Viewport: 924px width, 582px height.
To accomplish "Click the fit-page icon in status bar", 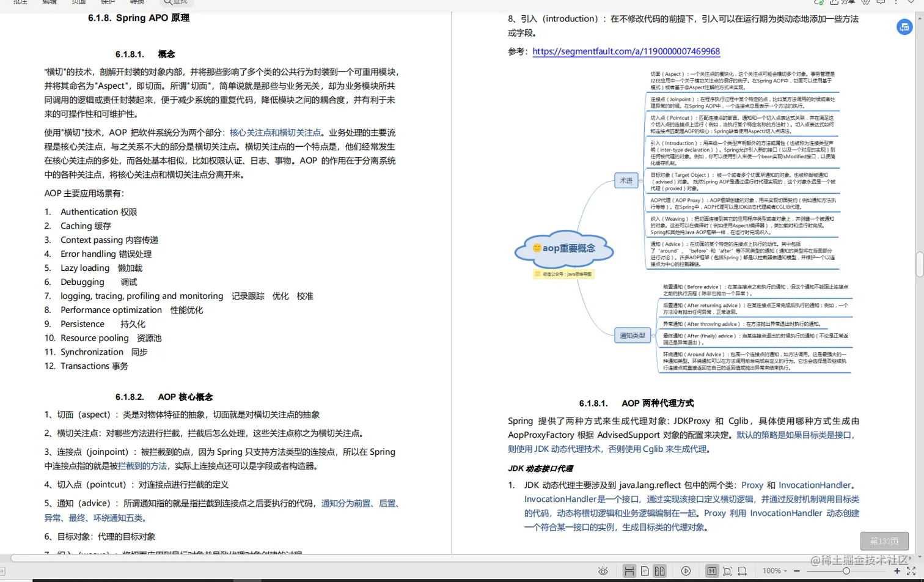I will [x=728, y=570].
